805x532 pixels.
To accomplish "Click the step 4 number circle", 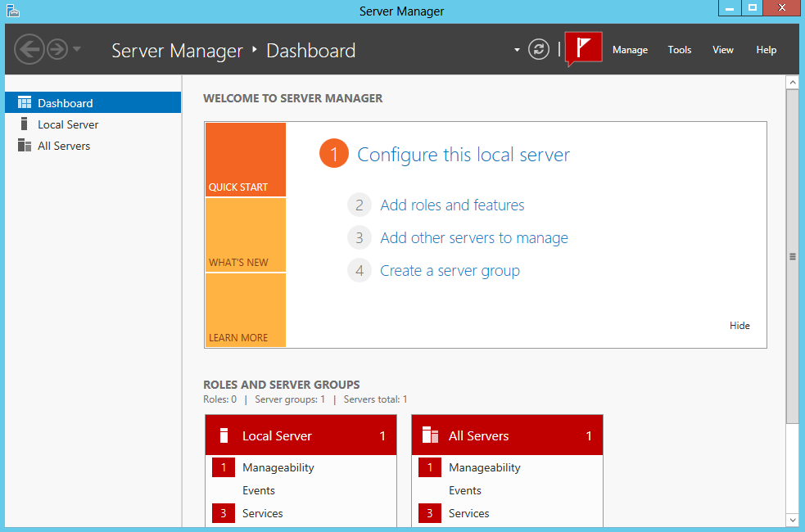I will 360,270.
